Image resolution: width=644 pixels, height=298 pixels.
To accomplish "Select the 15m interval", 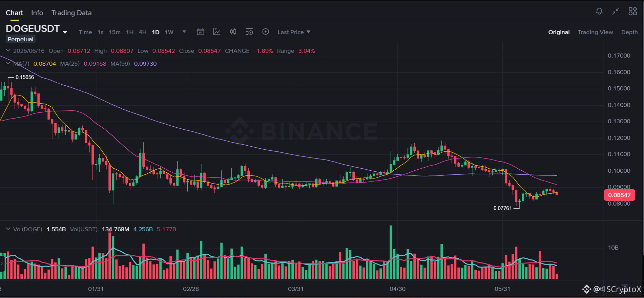I will pyautogui.click(x=115, y=32).
